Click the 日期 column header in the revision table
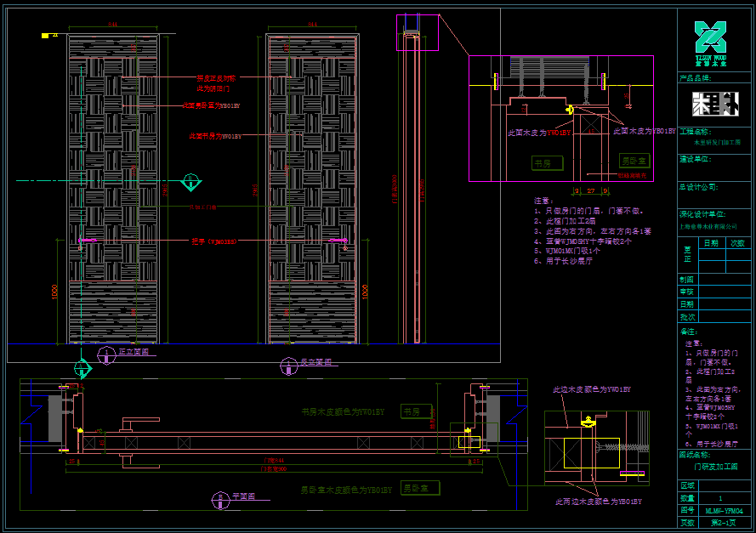The image size is (756, 533). [710, 243]
